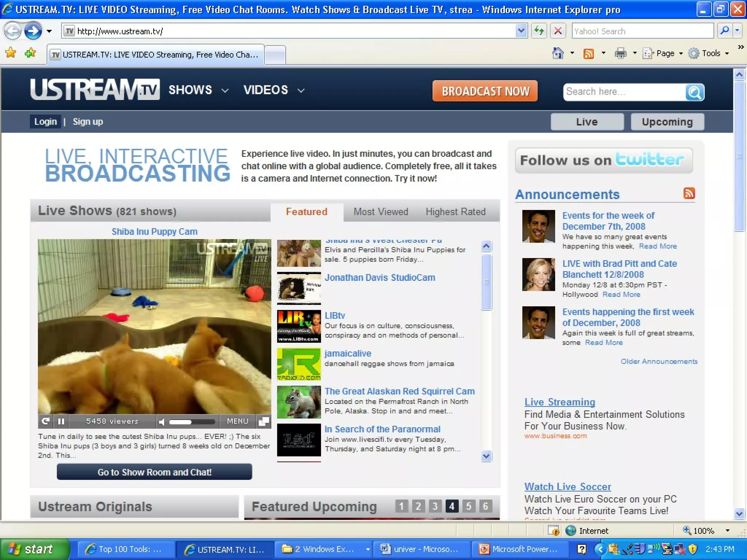Mute the video player speaker icon
Viewport: 747px width, 560px height.
click(x=162, y=422)
